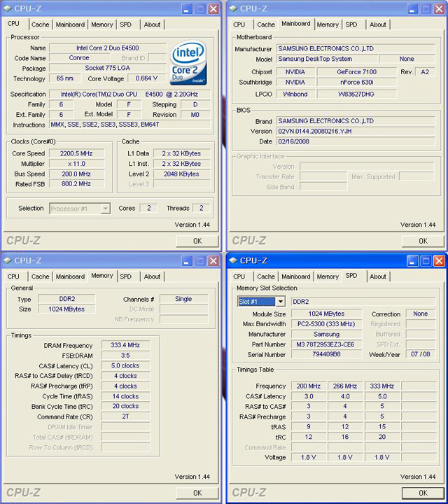Viewport: 448px width, 504px height.
Task: Click CPU-Z title icon in bottom-left Memory window
Action: (x=8, y=260)
